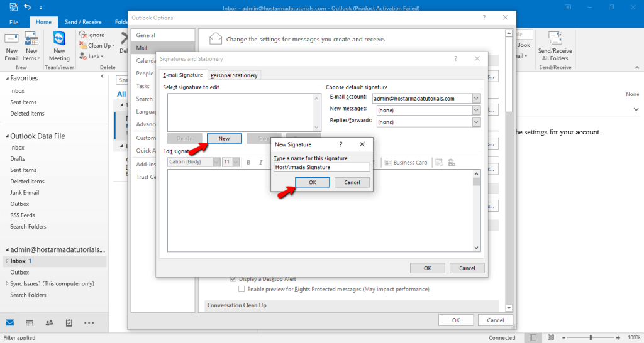Click the help question mark in the New Signature dialog

[x=341, y=144]
